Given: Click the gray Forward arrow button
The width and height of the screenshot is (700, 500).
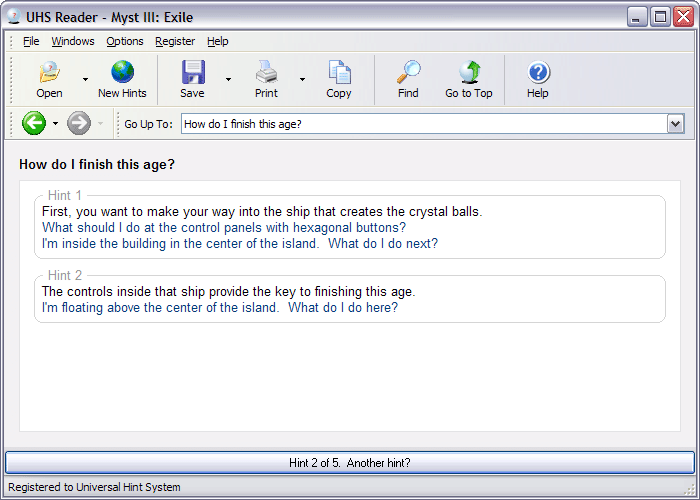Looking at the screenshot, I should tap(79, 123).
